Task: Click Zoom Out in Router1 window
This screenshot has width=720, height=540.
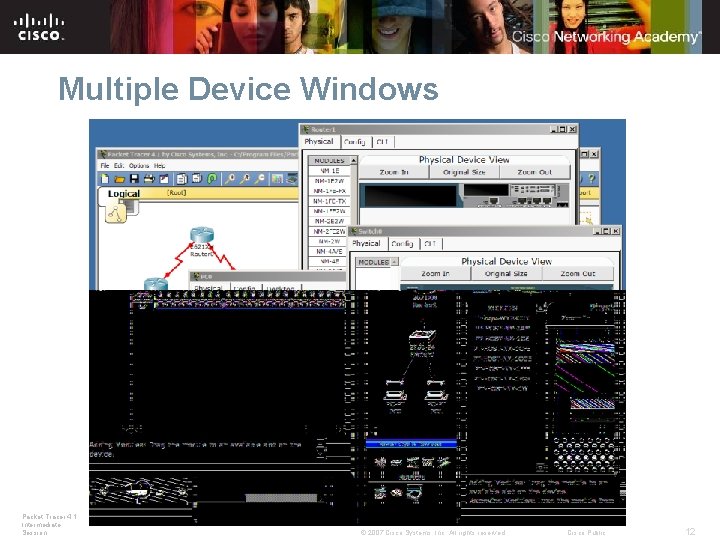Action: pyautogui.click(x=534, y=172)
